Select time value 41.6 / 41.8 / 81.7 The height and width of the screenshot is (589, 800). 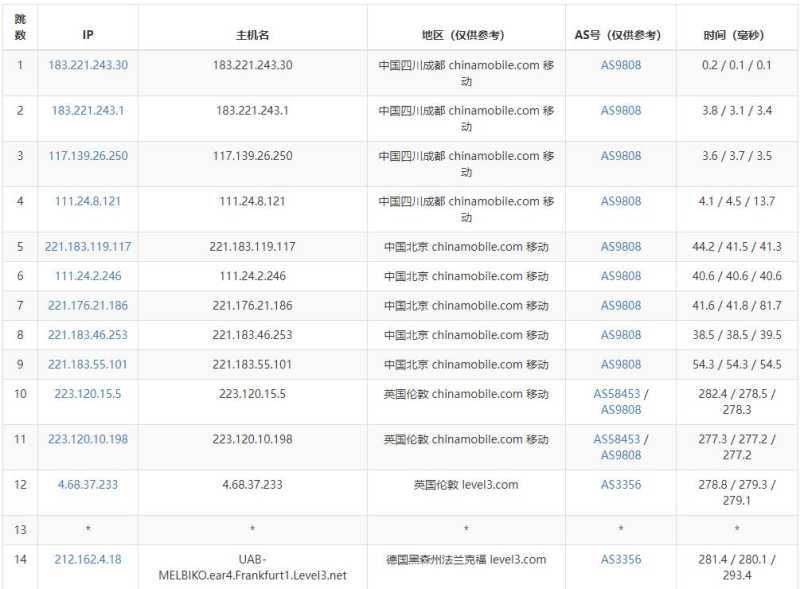coord(737,306)
